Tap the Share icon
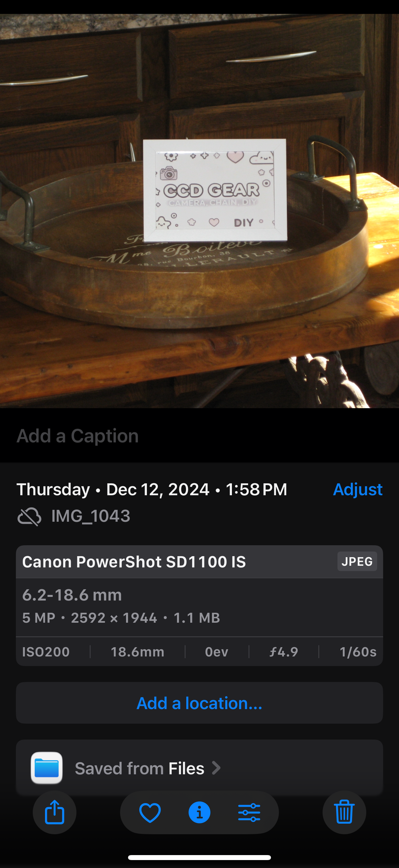This screenshot has height=868, width=399. point(55,812)
